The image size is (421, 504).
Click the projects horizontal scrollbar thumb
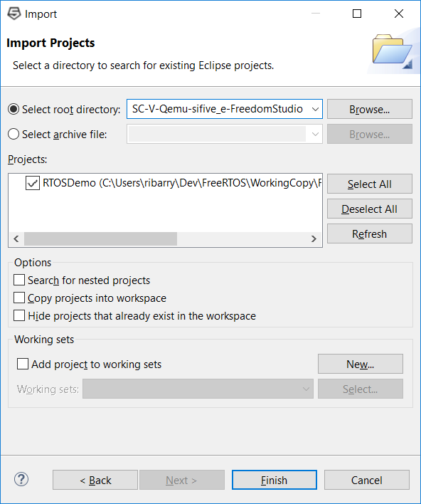100,238
